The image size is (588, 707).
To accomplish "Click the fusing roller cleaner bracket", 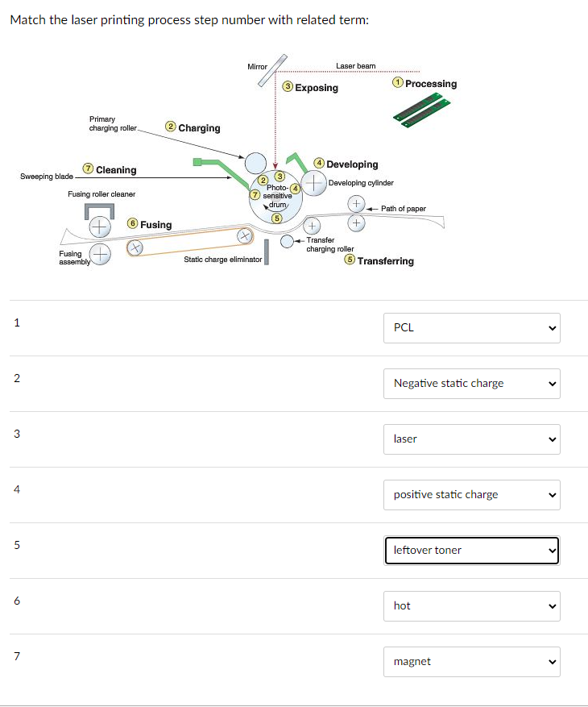I will pyautogui.click(x=99, y=211).
